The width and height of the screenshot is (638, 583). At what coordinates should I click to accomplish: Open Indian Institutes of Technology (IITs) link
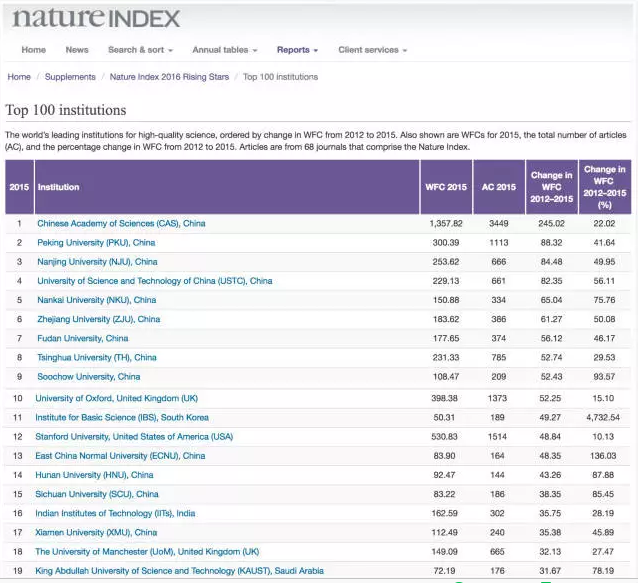tap(115, 513)
